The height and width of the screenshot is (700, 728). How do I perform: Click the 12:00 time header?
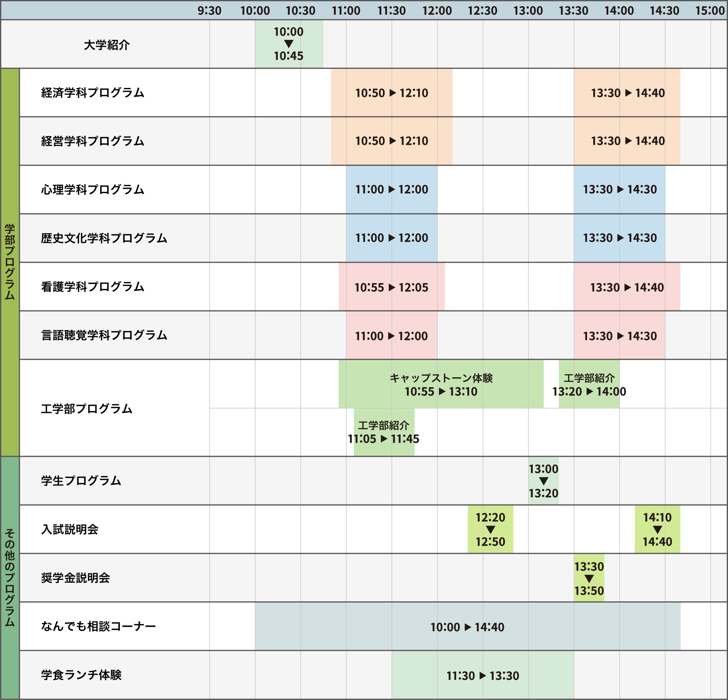pyautogui.click(x=437, y=11)
